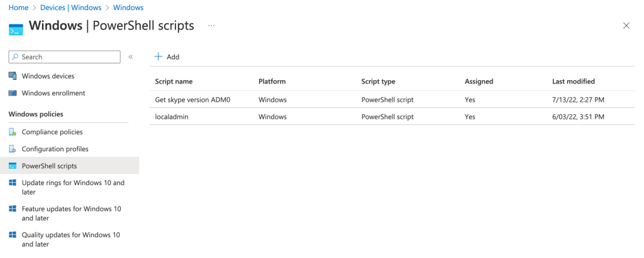The image size is (644, 258).
Task: Click the Windows enrollment icon
Action: 13,93
